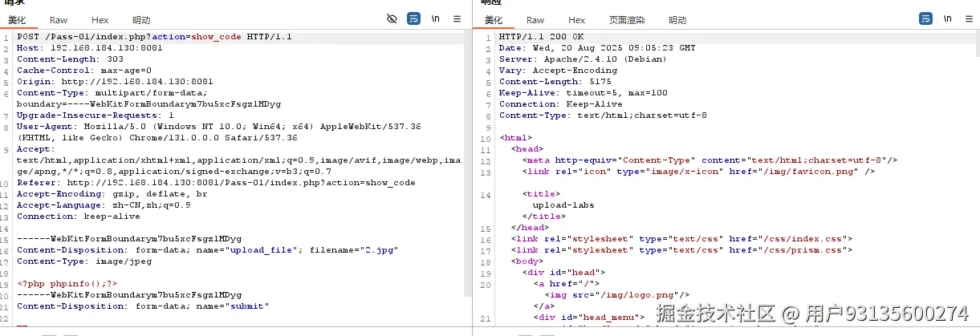Click the <meta http-equiv> line in response
The width and height of the screenshot is (980, 336).
coord(710,160)
